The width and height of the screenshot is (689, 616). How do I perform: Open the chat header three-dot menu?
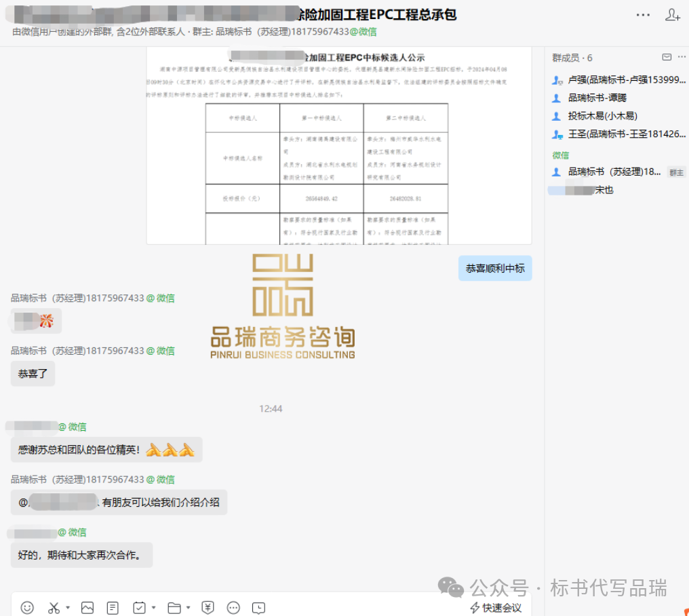coord(643,15)
